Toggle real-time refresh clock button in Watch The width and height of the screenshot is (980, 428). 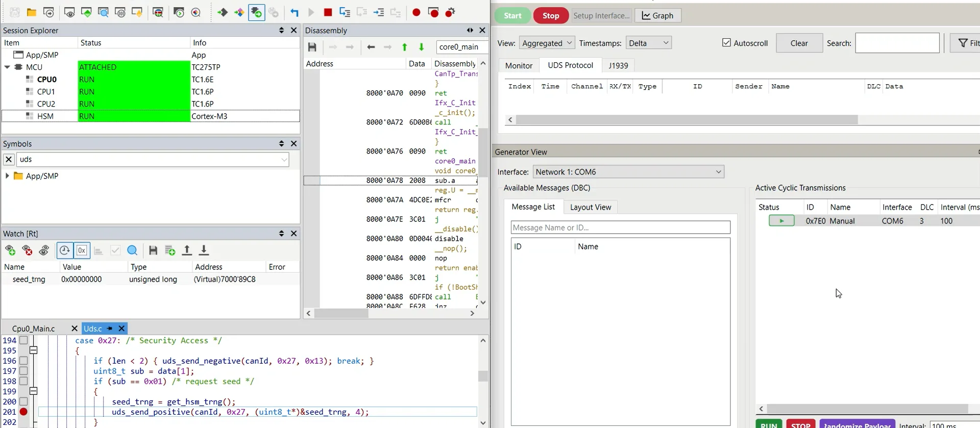pyautogui.click(x=65, y=250)
